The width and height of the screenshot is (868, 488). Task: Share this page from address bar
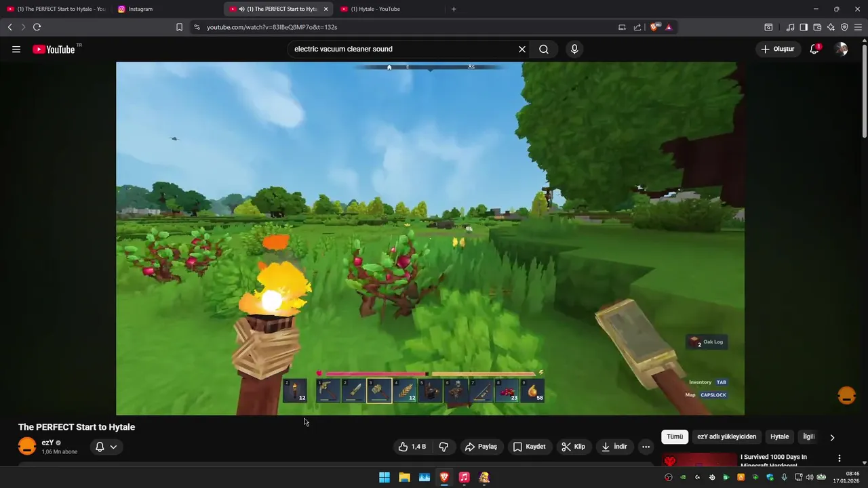click(x=637, y=27)
